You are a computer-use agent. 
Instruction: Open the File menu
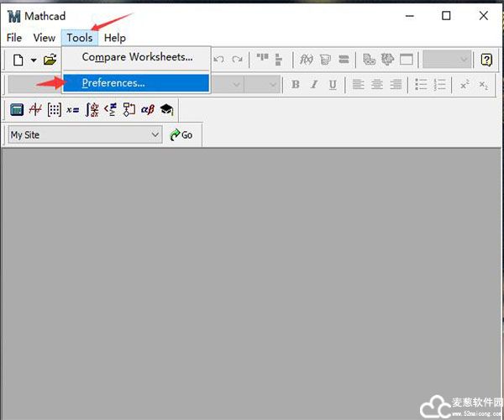14,38
